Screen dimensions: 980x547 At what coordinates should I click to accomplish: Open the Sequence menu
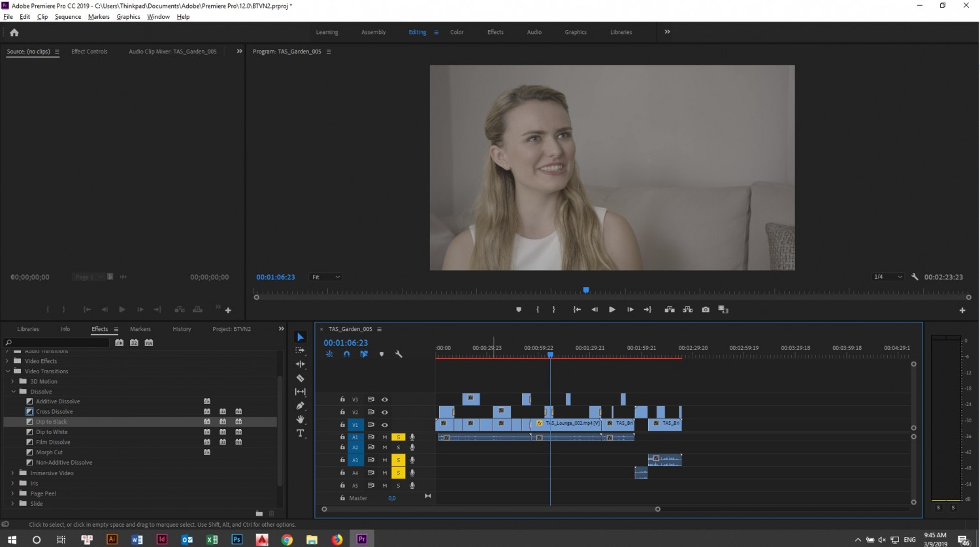tap(68, 17)
